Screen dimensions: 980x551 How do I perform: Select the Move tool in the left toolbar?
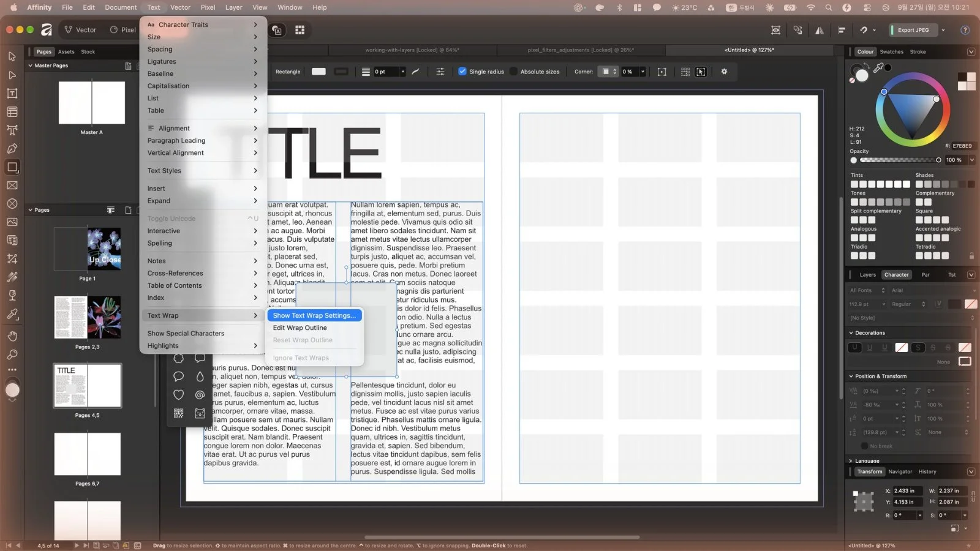click(12, 56)
